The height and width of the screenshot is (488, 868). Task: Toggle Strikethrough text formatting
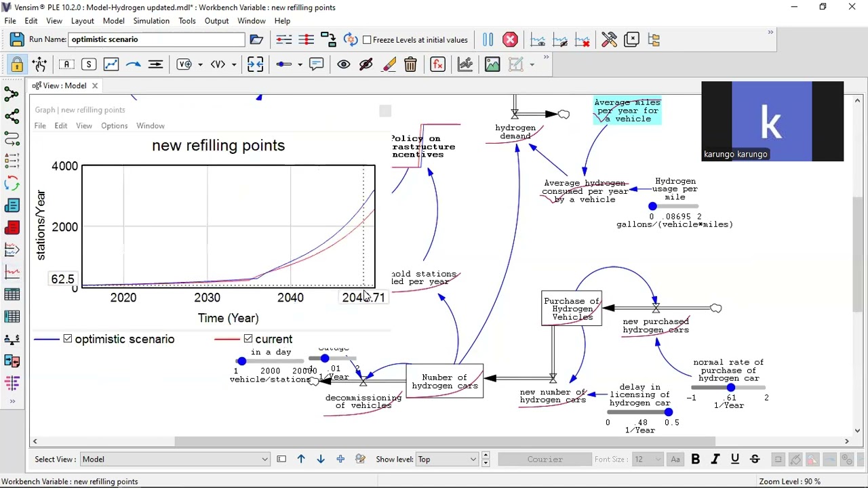[x=754, y=460]
